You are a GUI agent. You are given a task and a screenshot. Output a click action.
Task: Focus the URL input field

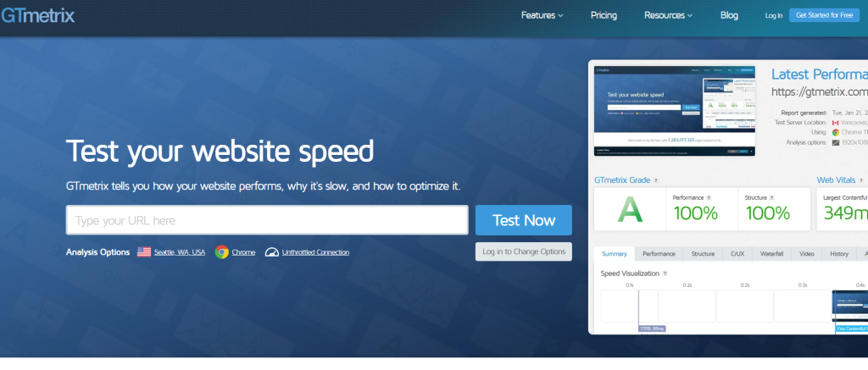(x=267, y=221)
